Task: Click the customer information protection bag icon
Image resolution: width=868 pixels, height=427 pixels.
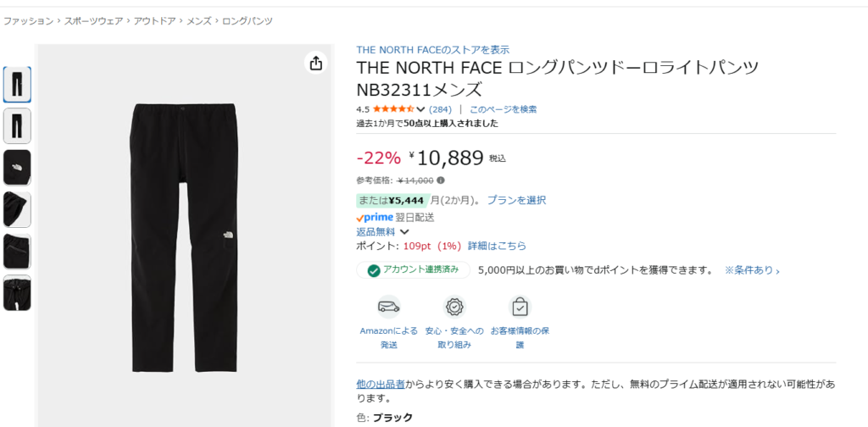Action: [520, 307]
